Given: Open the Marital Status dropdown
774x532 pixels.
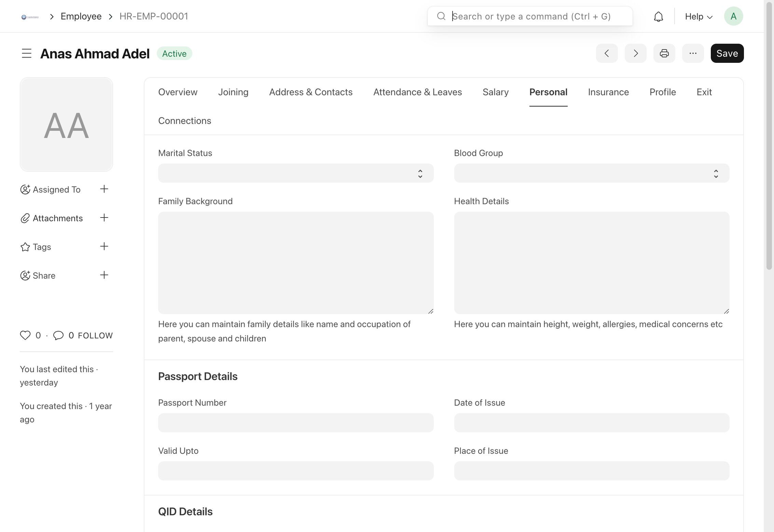Looking at the screenshot, I should (295, 173).
